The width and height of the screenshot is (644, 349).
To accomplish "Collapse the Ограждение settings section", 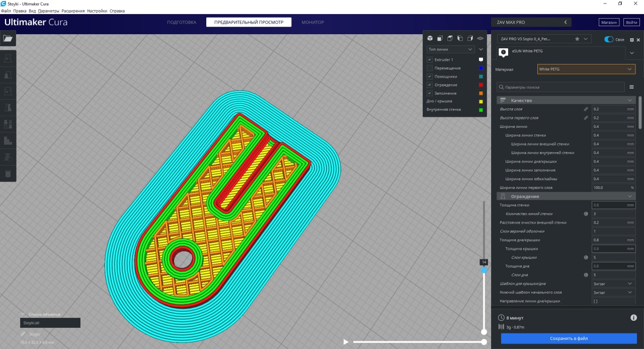I will click(x=567, y=196).
